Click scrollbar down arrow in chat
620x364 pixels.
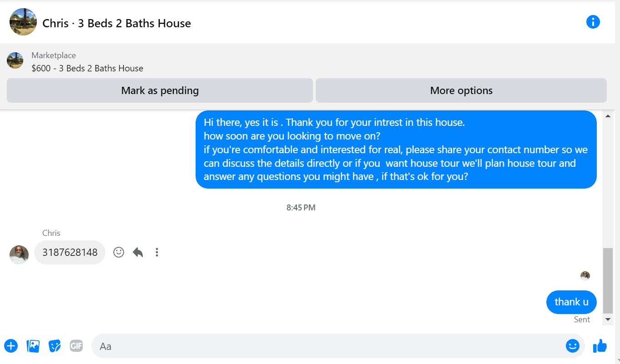tap(608, 320)
